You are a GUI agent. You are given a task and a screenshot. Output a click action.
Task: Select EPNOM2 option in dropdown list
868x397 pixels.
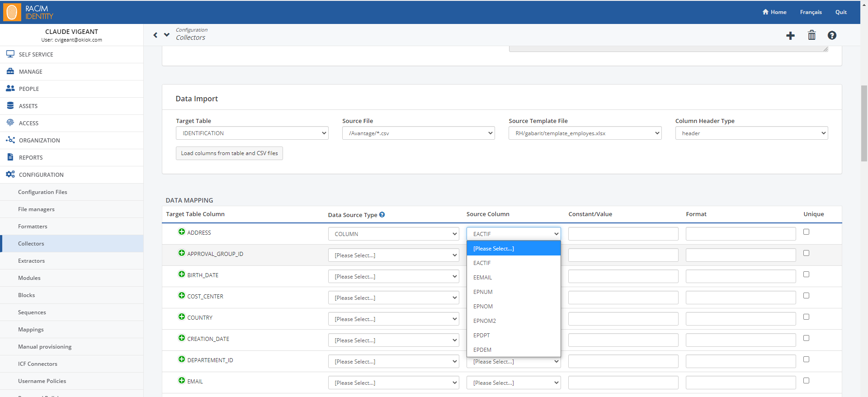click(514, 321)
